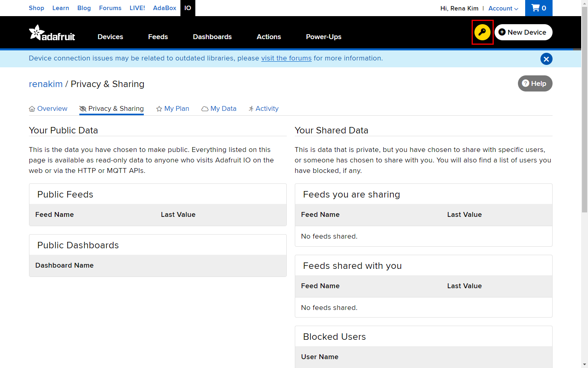Image resolution: width=588 pixels, height=368 pixels.
Task: Click the scrollbar up arrow
Action: click(585, 3)
